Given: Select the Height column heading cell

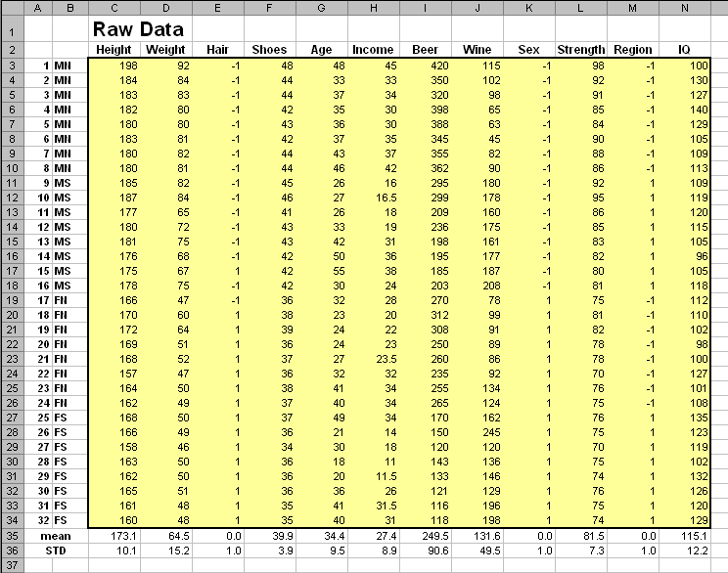Looking at the screenshot, I should [114, 50].
